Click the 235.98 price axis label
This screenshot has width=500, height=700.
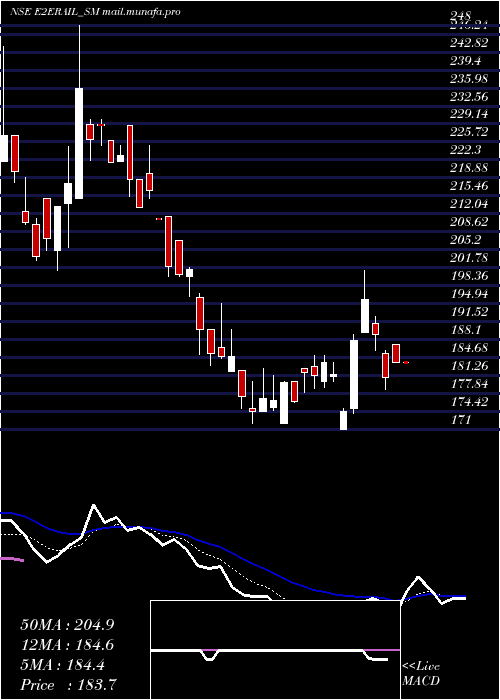click(x=467, y=78)
